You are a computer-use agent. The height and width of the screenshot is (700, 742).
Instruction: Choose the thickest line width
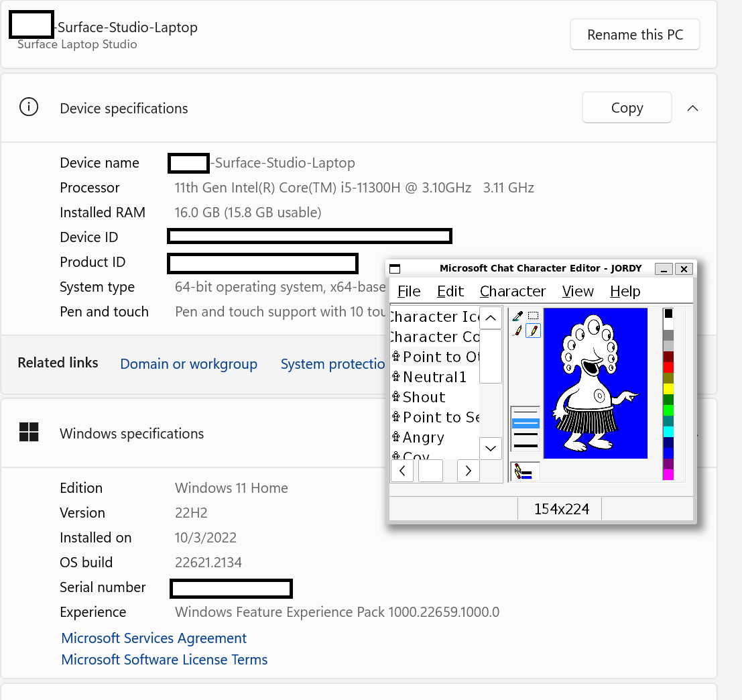click(525, 445)
